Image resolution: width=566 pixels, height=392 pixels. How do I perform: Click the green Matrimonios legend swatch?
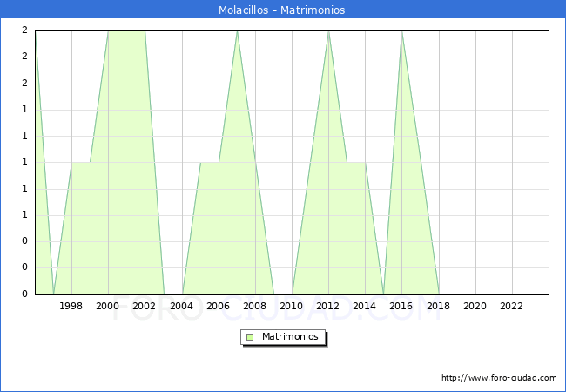tap(249, 336)
